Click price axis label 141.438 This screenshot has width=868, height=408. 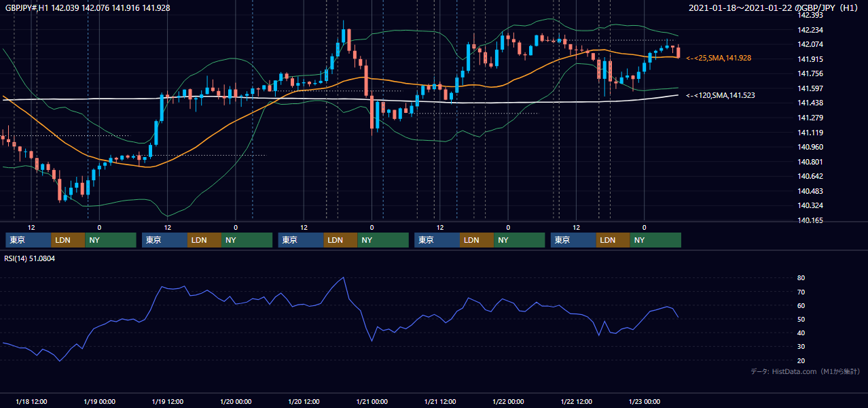click(x=810, y=103)
